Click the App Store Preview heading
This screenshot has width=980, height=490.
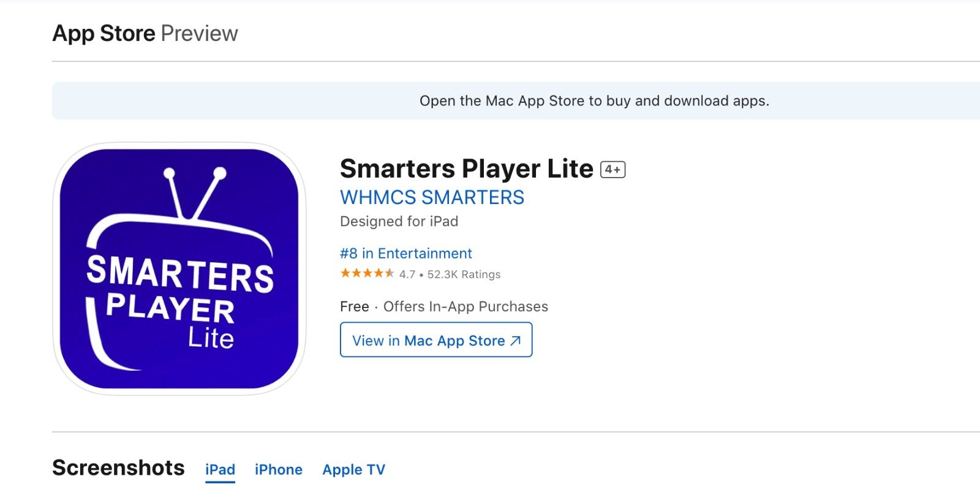[145, 33]
